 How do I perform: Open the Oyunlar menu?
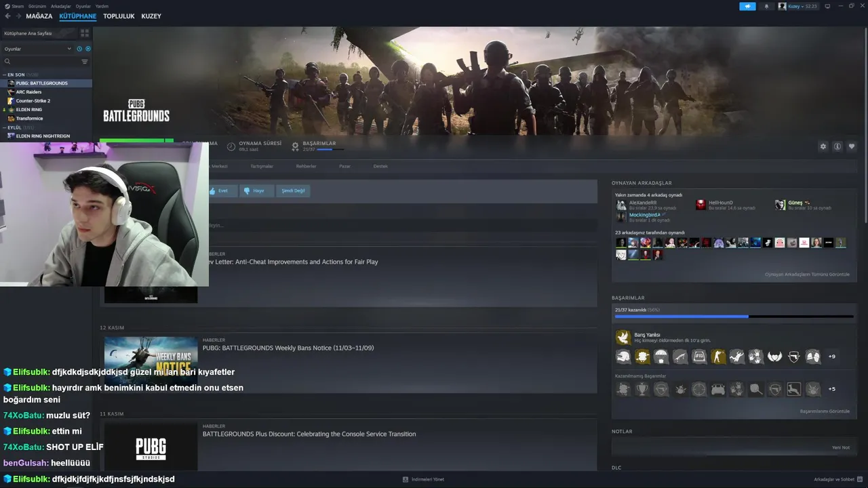[x=83, y=6]
